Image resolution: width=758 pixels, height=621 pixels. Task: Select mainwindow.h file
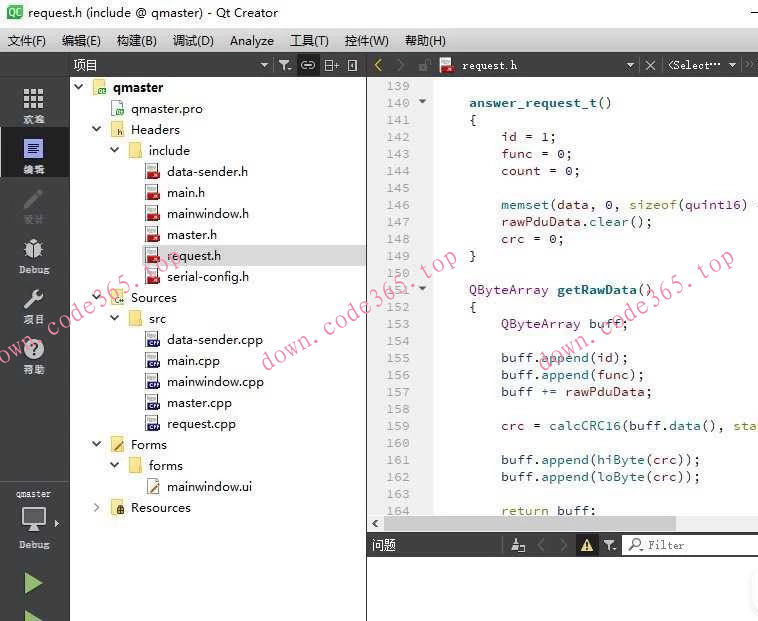pyautogui.click(x=208, y=214)
